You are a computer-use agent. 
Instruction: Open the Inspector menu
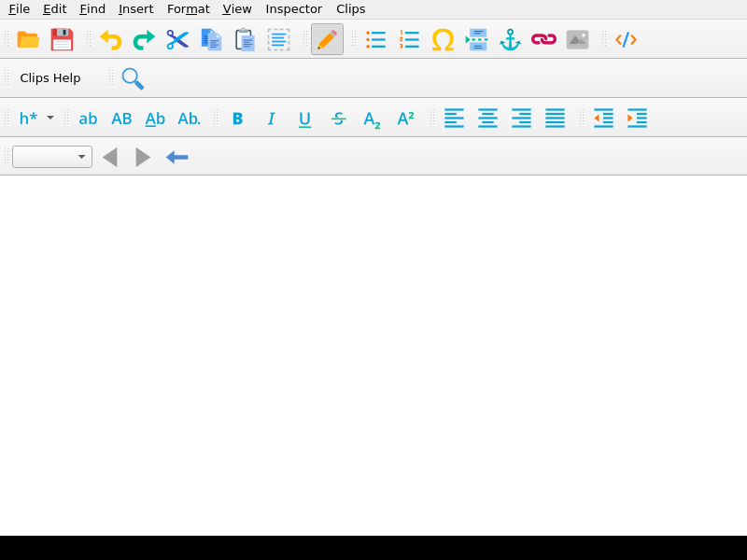click(293, 8)
